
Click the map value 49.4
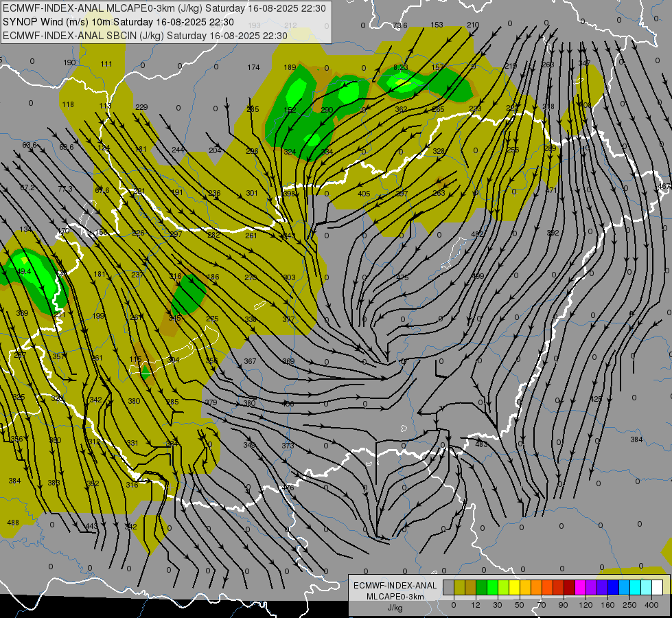pos(24,271)
